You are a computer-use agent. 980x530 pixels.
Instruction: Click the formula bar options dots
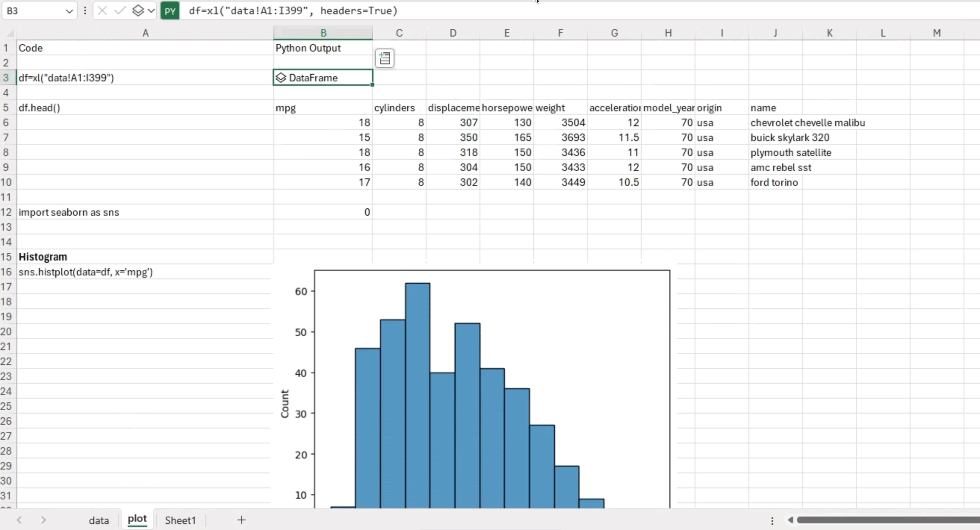click(x=85, y=11)
